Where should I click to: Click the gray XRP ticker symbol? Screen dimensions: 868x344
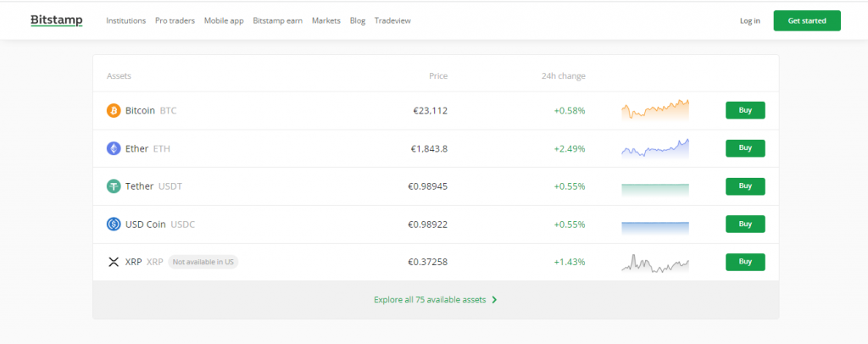[155, 262]
